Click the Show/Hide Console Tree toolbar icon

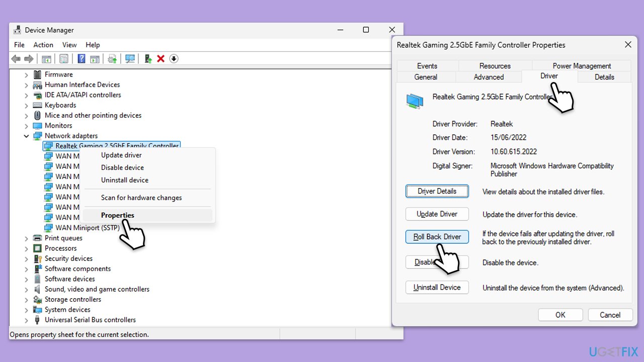click(x=46, y=59)
